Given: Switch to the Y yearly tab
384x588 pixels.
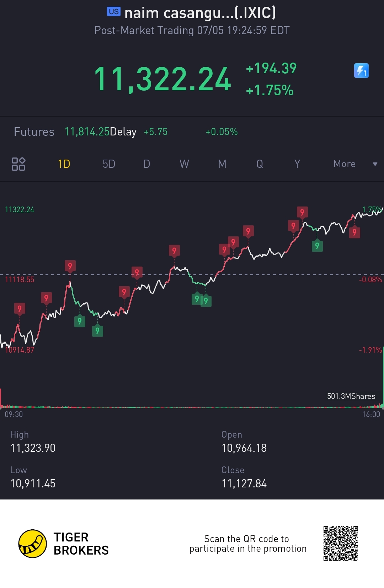Looking at the screenshot, I should [297, 164].
